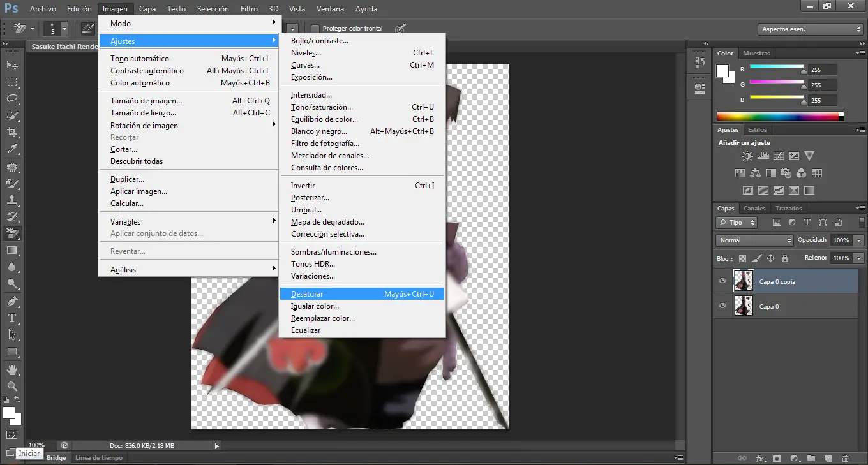This screenshot has width=868, height=465.
Task: Open the Normal blend mode dropdown
Action: [x=754, y=240]
